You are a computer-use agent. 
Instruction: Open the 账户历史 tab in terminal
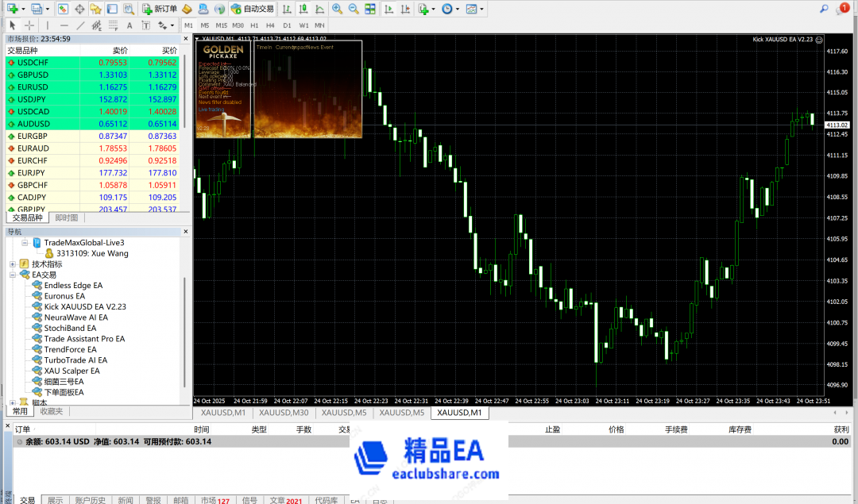tap(90, 500)
